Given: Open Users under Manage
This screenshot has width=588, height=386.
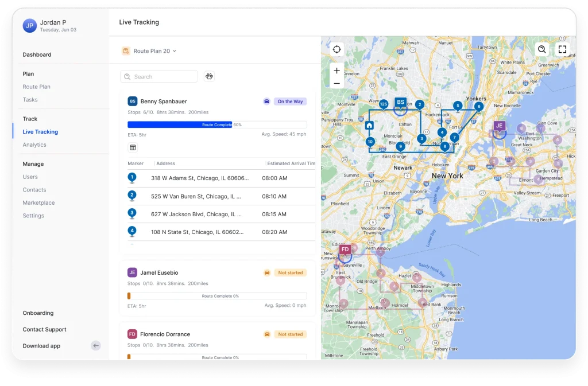Looking at the screenshot, I should (30, 177).
